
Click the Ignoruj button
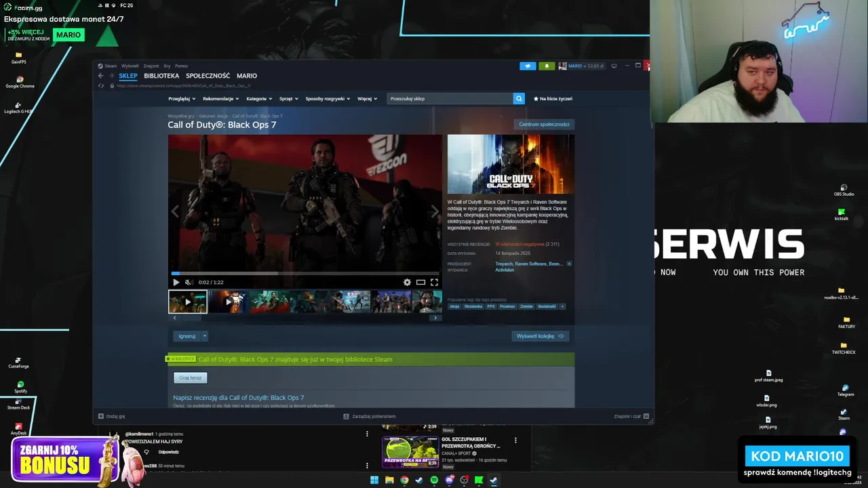point(186,336)
